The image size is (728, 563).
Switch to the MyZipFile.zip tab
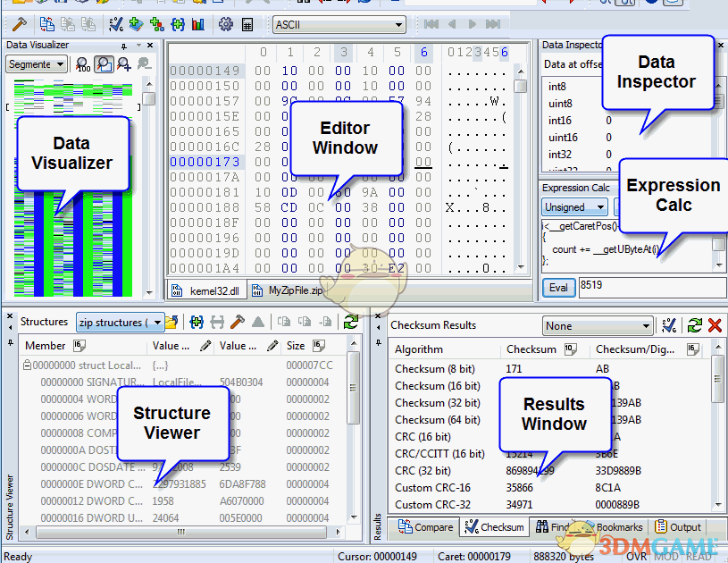point(287,290)
